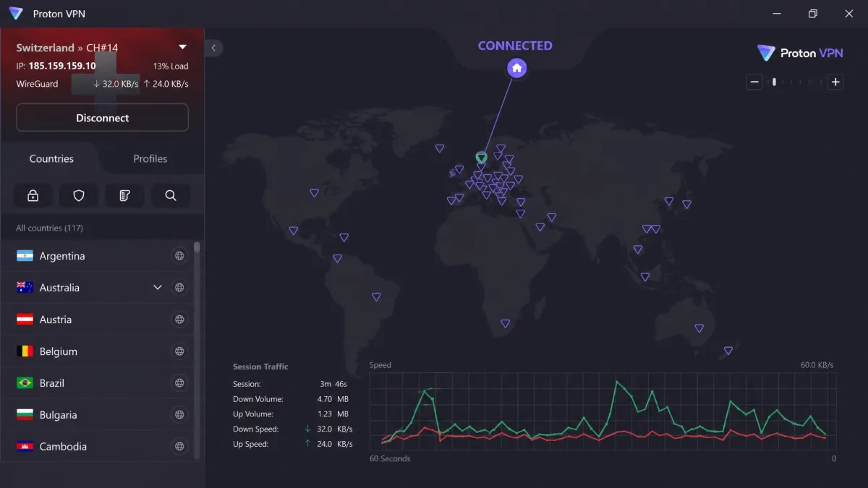Click Austria's globe connect icon
Image resolution: width=868 pixels, height=488 pixels.
[179, 320]
